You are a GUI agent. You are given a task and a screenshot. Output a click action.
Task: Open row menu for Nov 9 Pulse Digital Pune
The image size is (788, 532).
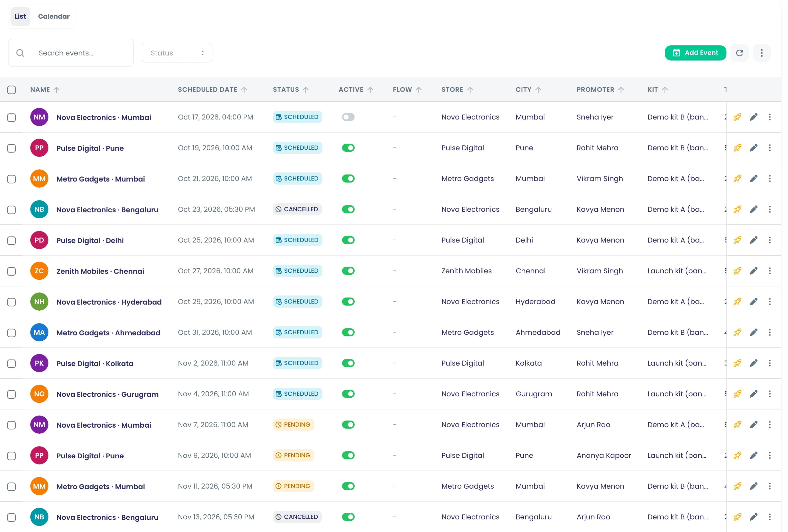(770, 455)
